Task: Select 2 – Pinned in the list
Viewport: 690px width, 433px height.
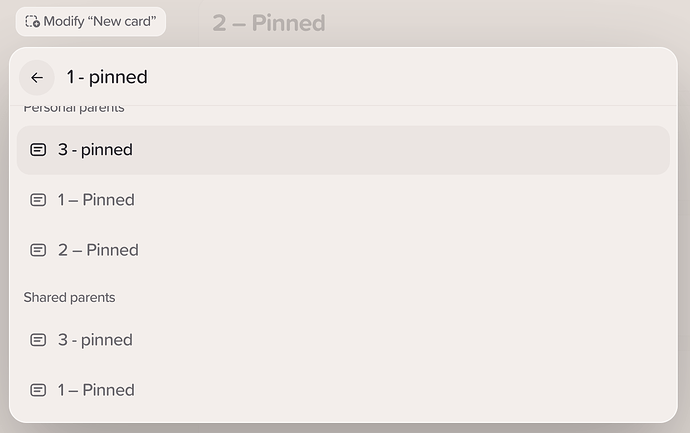Action: click(343, 250)
